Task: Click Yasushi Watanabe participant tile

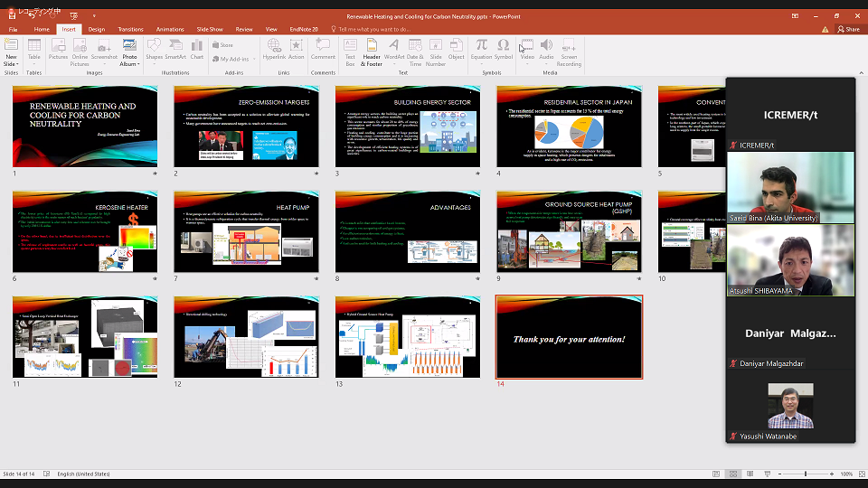Action: pyautogui.click(x=790, y=407)
